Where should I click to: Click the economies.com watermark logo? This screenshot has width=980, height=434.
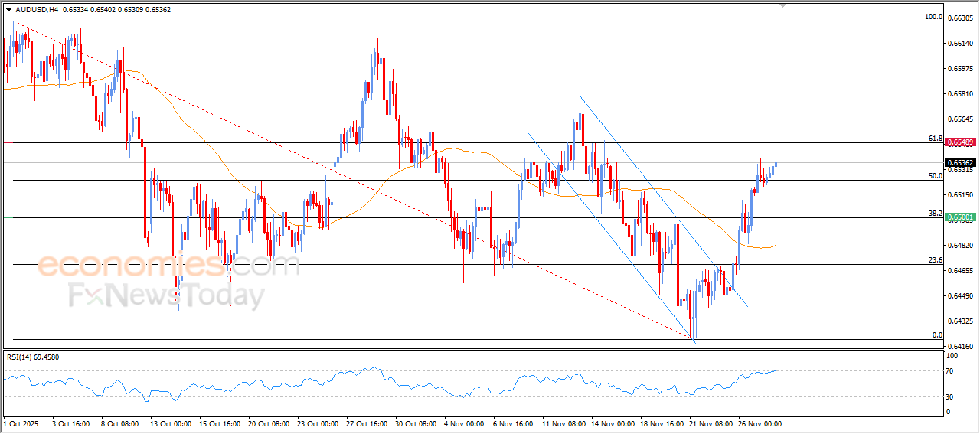pos(168,266)
